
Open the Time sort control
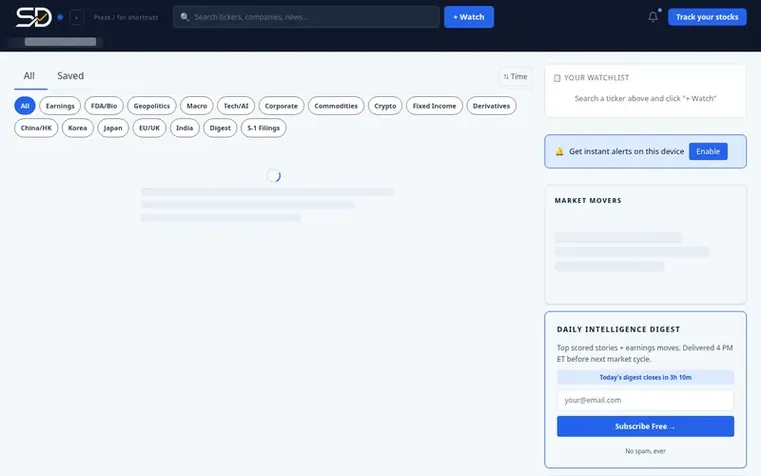[x=515, y=77]
